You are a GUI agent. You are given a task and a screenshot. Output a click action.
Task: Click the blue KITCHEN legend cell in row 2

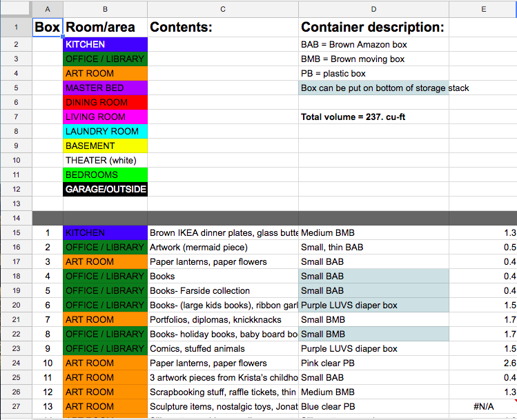pyautogui.click(x=105, y=44)
